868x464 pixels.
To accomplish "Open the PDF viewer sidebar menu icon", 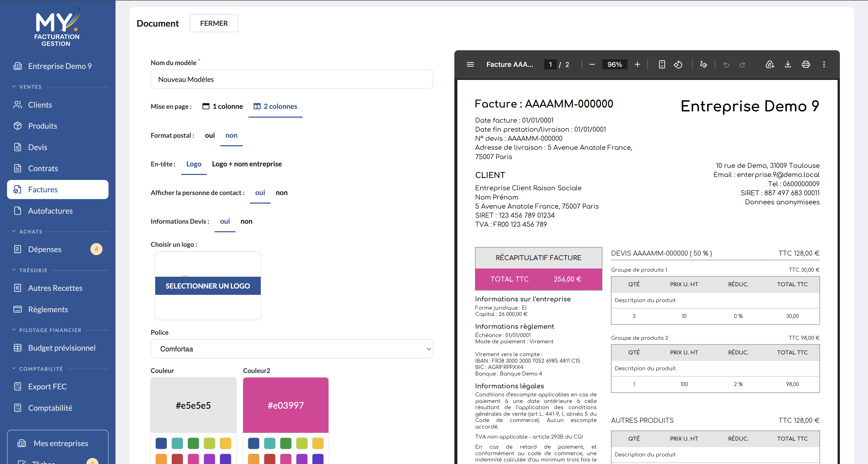I will tap(470, 64).
